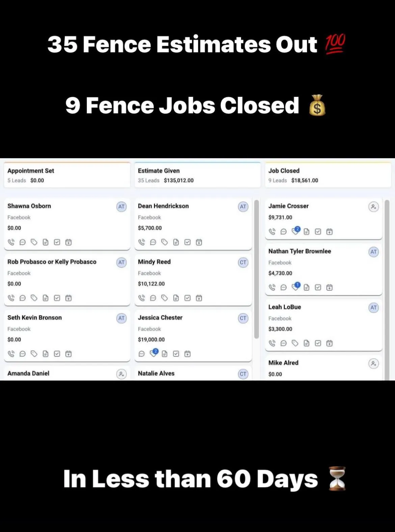395x532 pixels.
Task: Click unassigned user icon on Jamie Crosser card
Action: pyautogui.click(x=373, y=206)
